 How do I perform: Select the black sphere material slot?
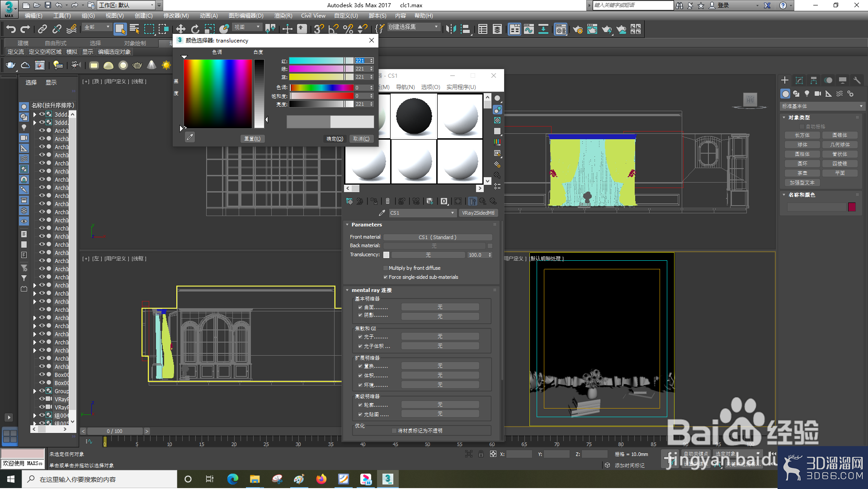tap(414, 116)
